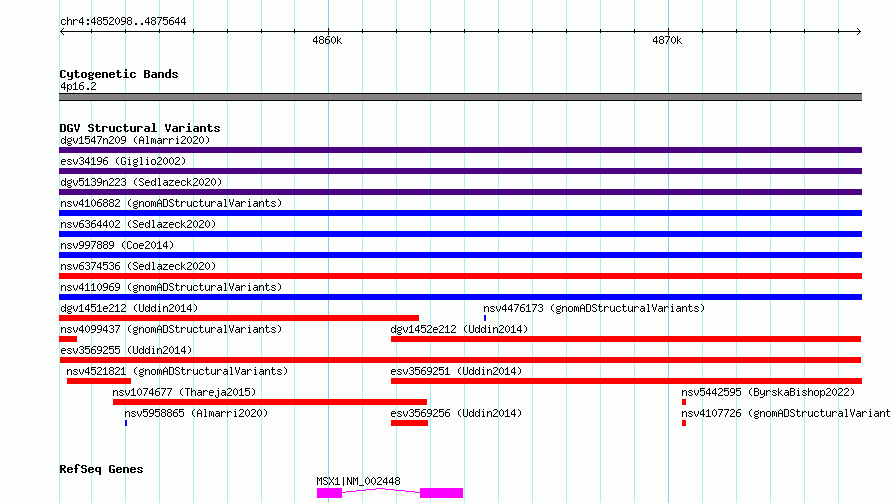The width and height of the screenshot is (890, 503).
Task: Click the chr4:4852098..4875644 region label
Action: (x=123, y=21)
